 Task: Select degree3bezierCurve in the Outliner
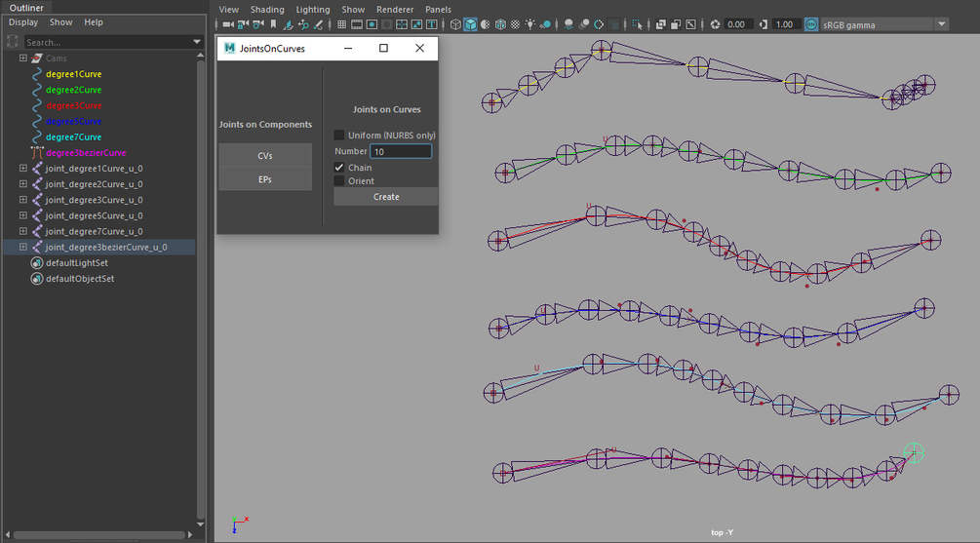pyautogui.click(x=86, y=152)
